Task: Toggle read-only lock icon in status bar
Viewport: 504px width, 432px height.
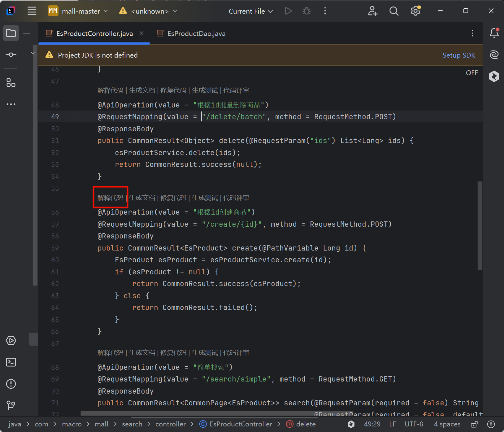Action: pyautogui.click(x=474, y=424)
